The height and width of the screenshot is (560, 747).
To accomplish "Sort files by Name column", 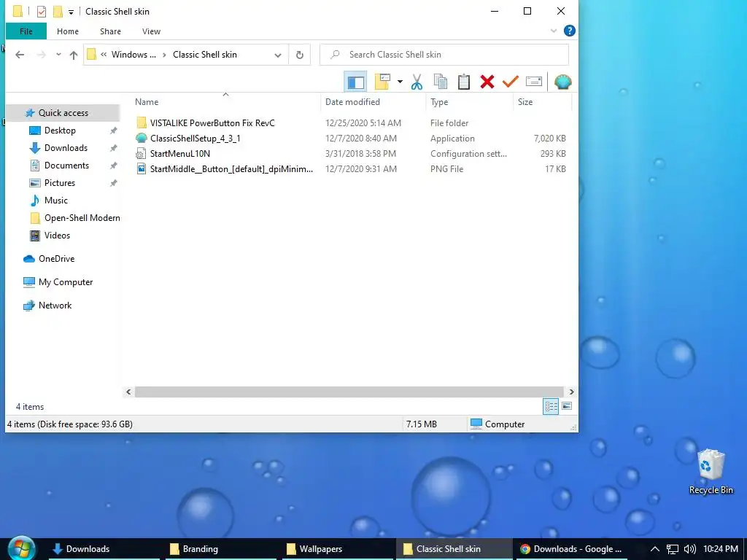I will coord(146,102).
